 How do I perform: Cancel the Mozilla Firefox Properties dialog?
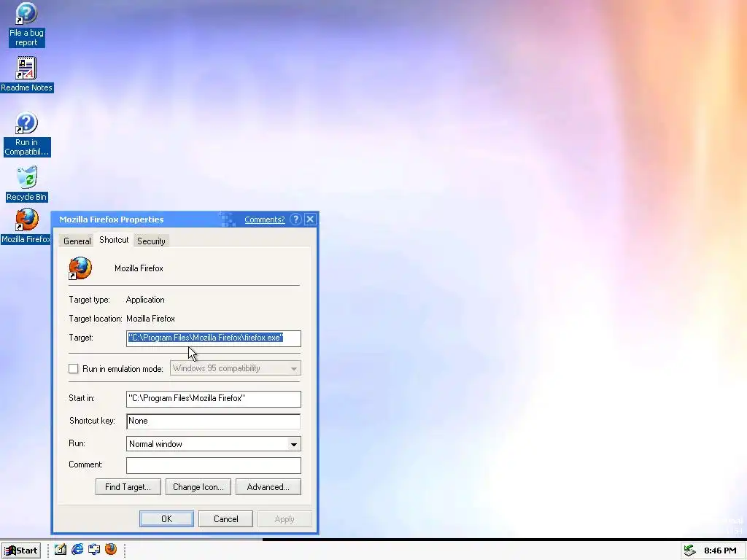pyautogui.click(x=226, y=518)
